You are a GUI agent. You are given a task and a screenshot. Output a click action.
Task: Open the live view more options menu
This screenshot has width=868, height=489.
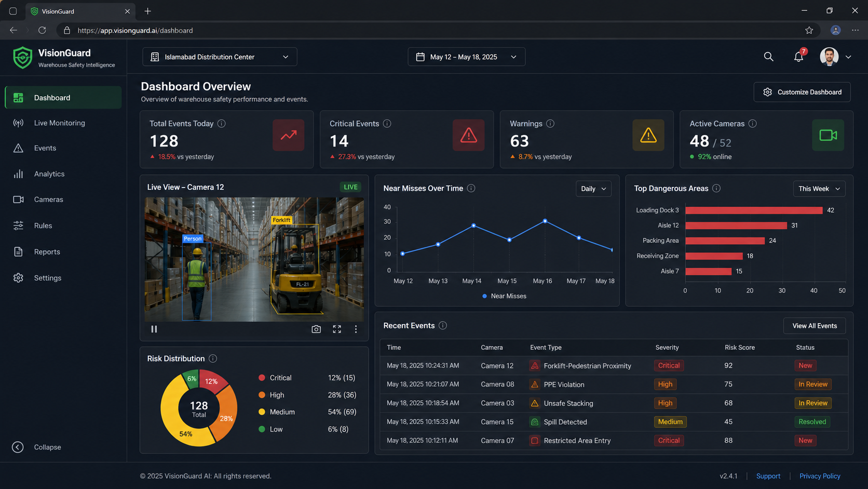[356, 329]
